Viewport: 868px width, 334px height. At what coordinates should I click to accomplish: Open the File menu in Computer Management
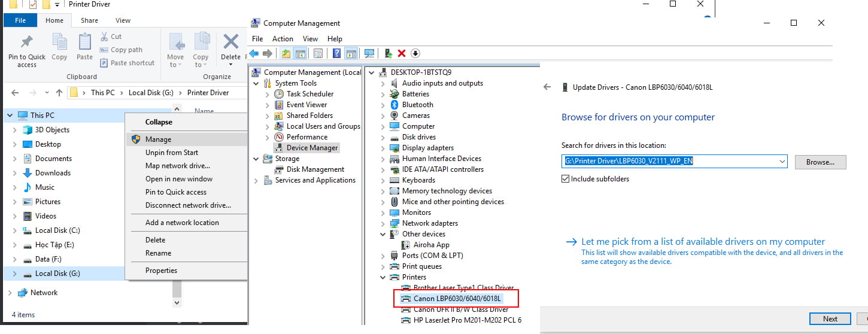pos(257,39)
